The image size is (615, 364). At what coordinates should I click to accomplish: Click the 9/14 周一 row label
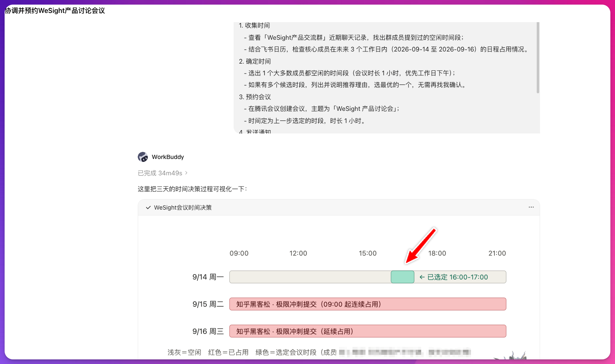(x=208, y=277)
